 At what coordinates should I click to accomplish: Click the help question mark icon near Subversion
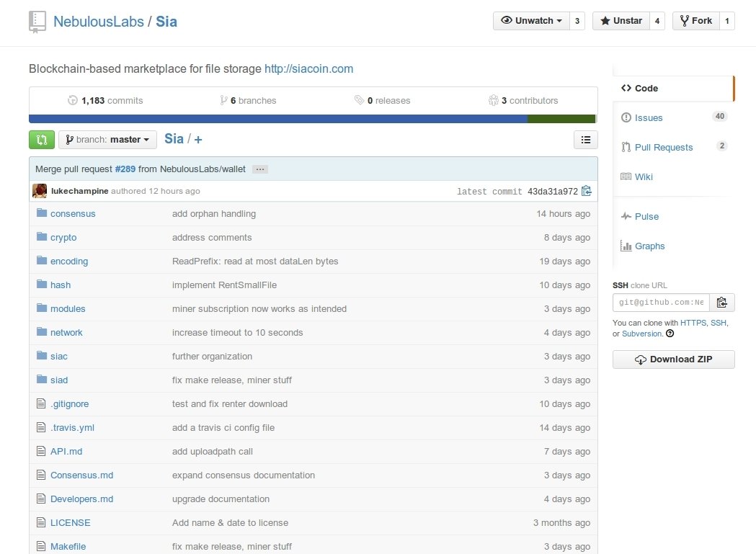point(670,334)
